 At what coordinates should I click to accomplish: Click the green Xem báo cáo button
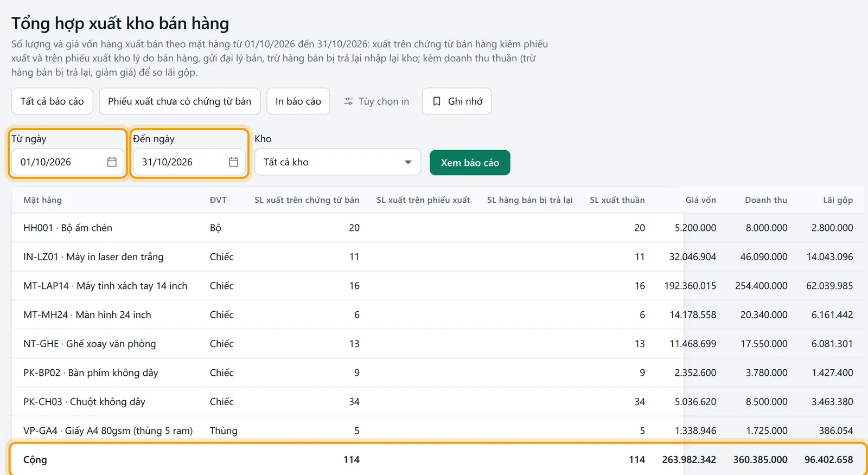[470, 163]
